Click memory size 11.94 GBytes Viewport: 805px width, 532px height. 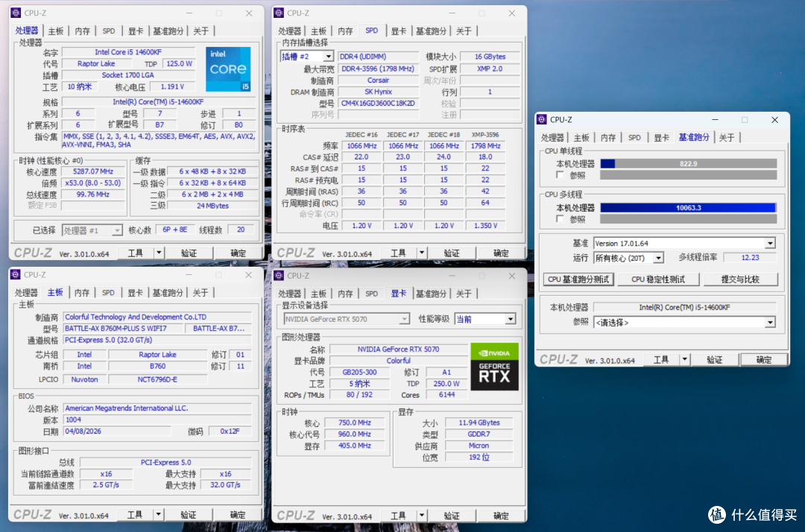pyautogui.click(x=479, y=422)
